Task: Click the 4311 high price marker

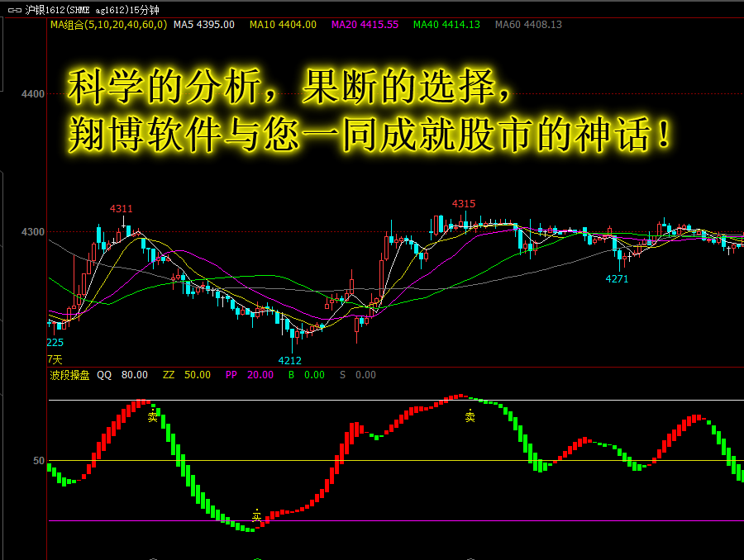Action: 121,209
